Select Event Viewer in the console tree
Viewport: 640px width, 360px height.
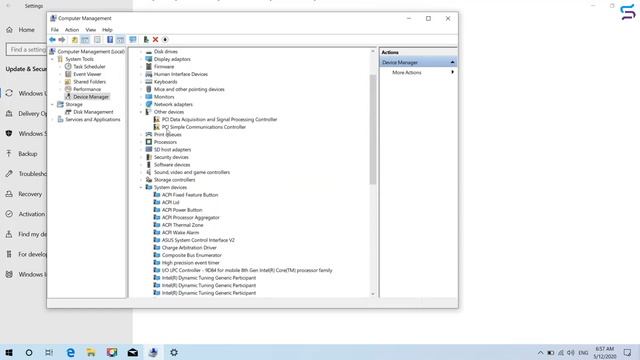[x=87, y=74]
